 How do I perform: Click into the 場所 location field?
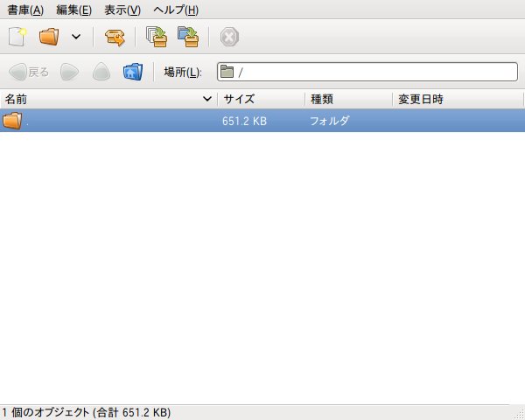(367, 72)
